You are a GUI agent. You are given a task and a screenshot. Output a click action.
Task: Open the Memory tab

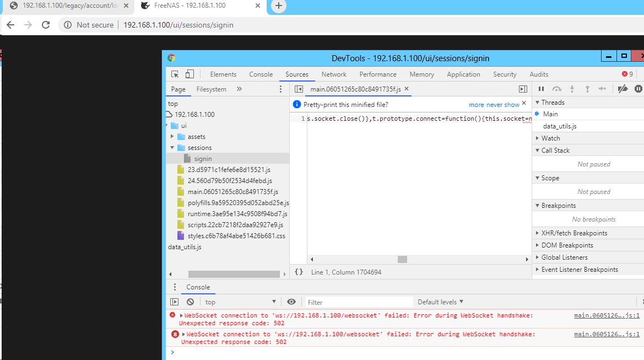click(422, 74)
